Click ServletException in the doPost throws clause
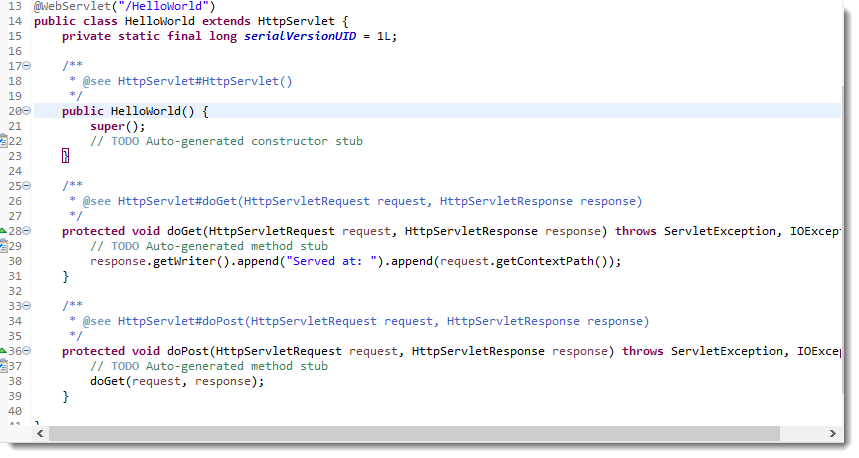 (726, 351)
